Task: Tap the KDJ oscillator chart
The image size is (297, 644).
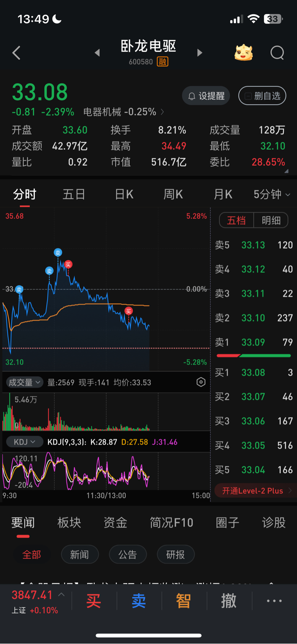Action: [x=106, y=471]
